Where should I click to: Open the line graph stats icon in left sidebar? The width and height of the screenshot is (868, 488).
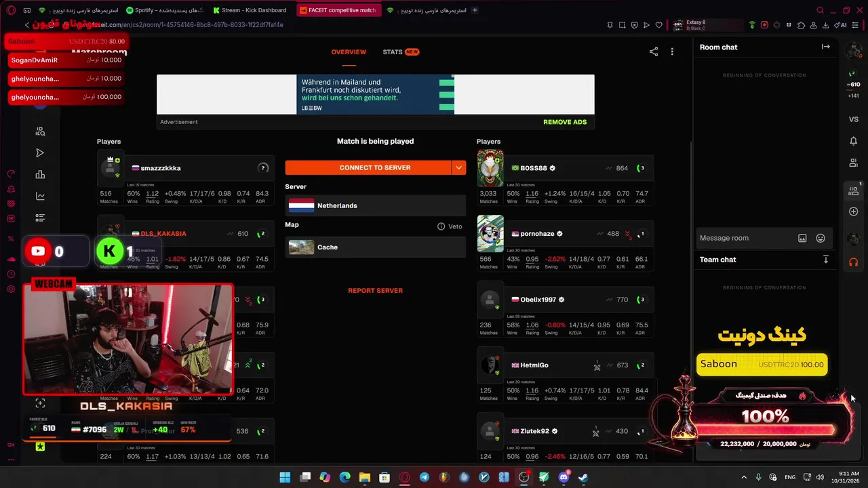(x=40, y=197)
